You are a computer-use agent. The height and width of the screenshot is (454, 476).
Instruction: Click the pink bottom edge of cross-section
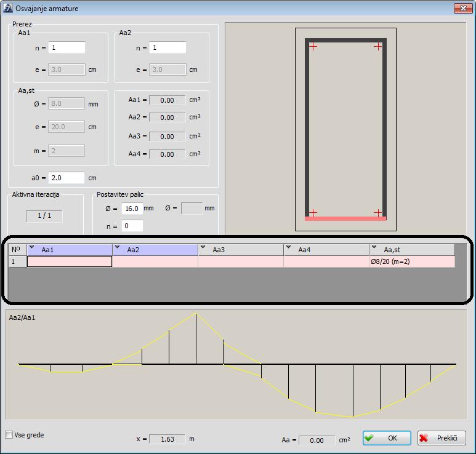(x=345, y=218)
